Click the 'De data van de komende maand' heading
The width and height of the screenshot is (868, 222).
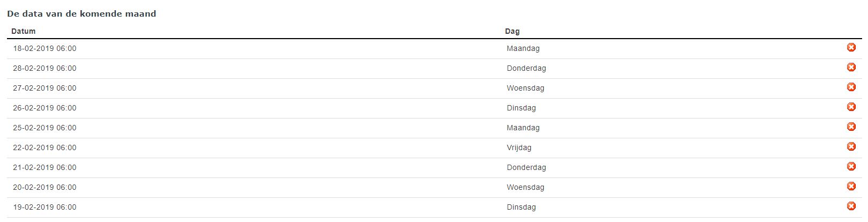[81, 14]
